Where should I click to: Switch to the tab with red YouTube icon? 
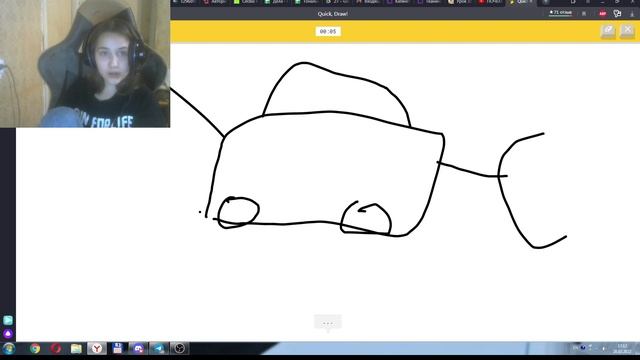point(491,2)
